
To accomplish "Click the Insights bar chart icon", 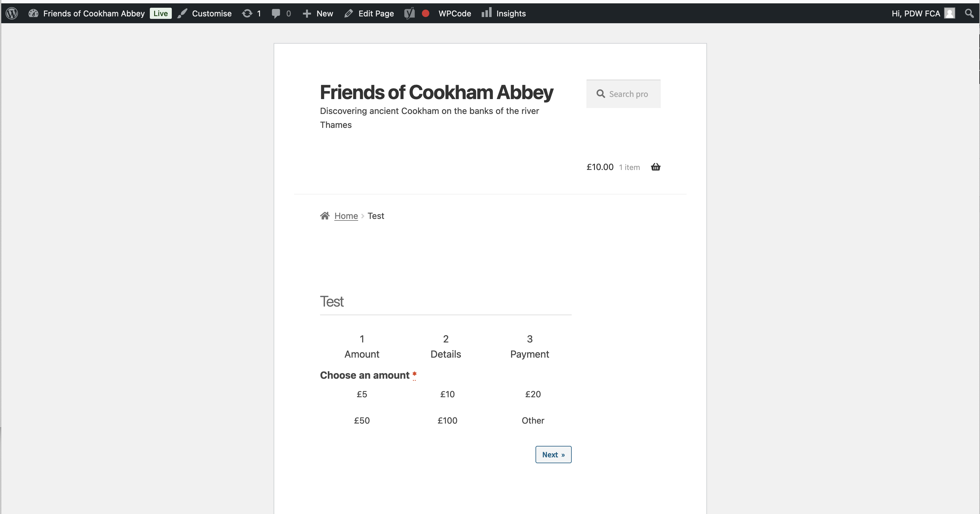I will click(486, 13).
